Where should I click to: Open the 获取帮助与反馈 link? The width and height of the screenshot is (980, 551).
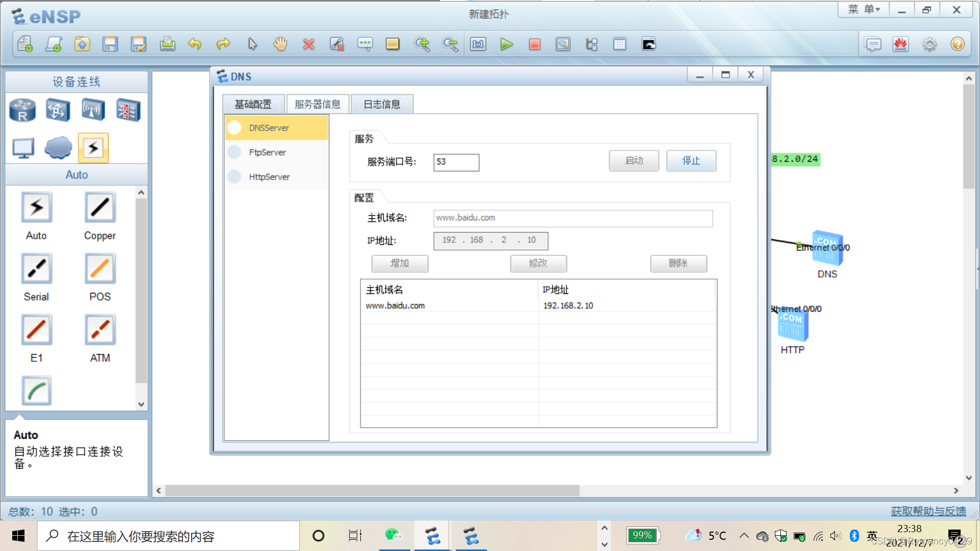[x=928, y=511]
